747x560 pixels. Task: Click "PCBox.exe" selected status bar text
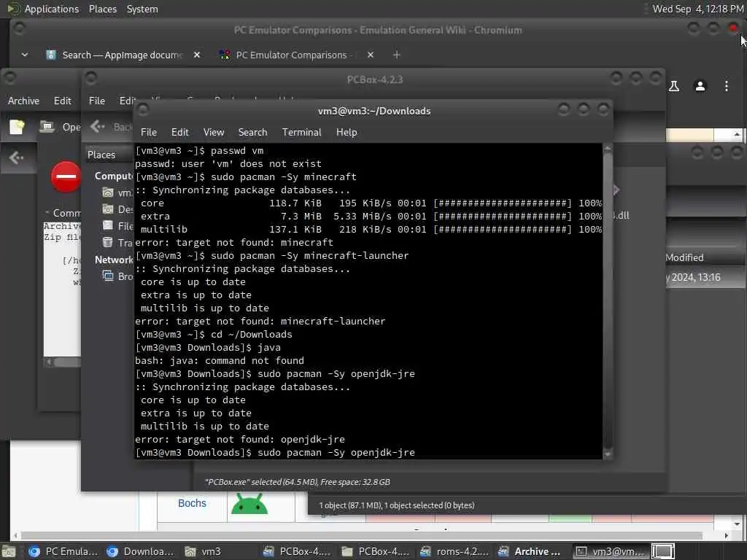coord(298,482)
